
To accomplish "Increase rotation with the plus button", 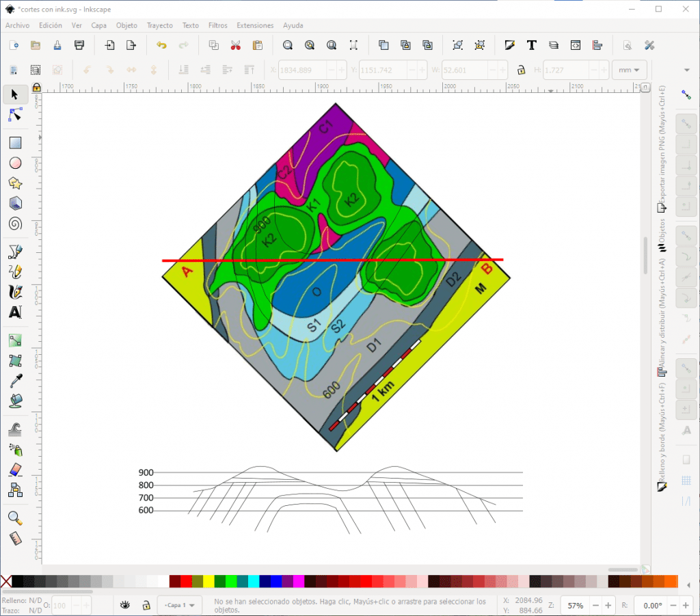I will click(x=686, y=605).
